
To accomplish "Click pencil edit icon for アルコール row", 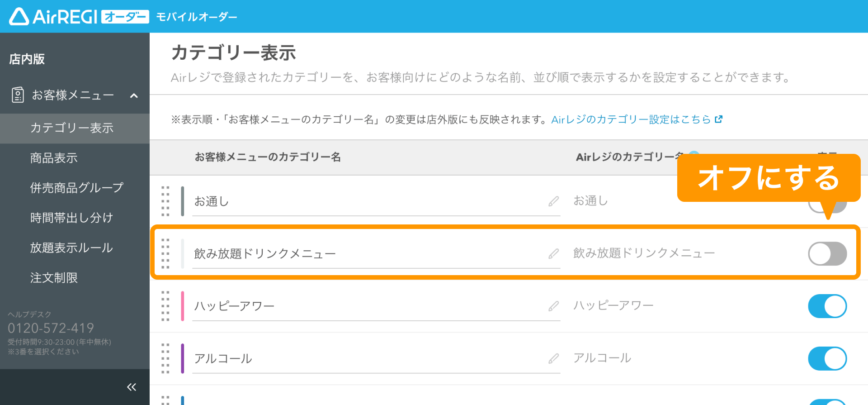I will (x=554, y=359).
